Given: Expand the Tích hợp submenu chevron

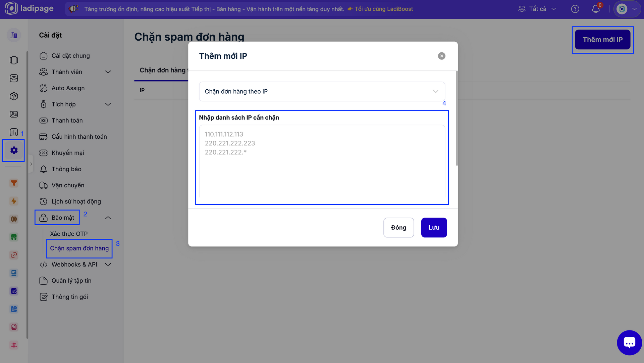Looking at the screenshot, I should (108, 104).
